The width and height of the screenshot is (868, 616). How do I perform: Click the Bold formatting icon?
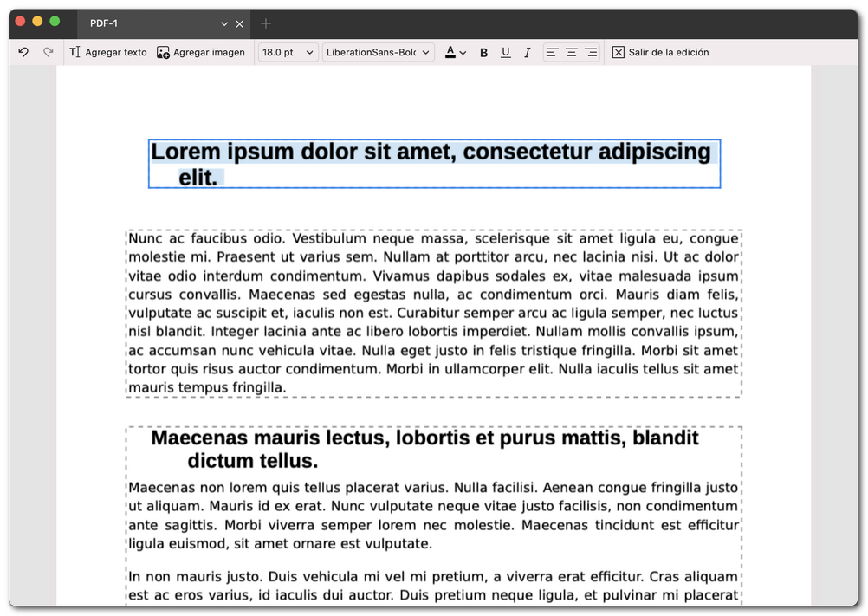(483, 52)
